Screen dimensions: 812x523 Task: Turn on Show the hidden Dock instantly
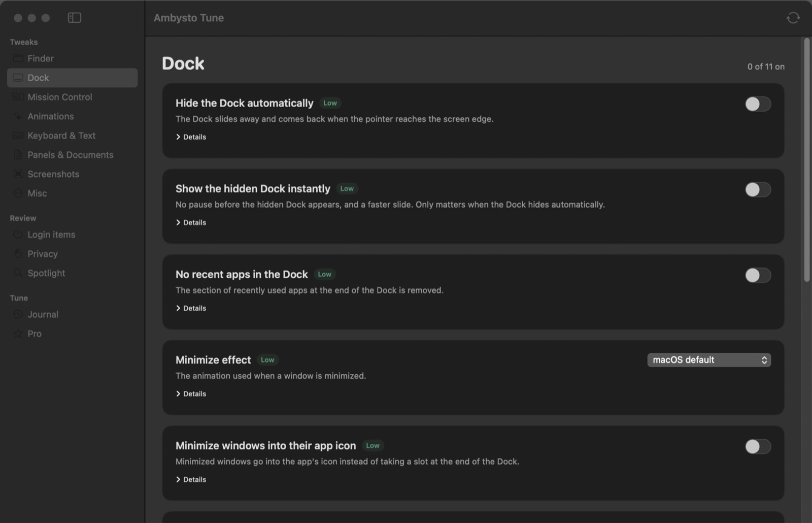758,189
